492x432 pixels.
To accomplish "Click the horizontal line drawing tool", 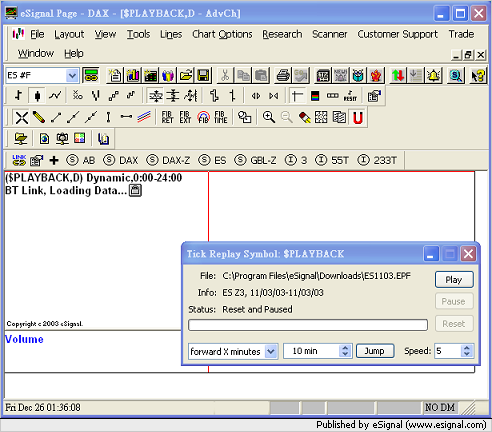I will coord(126,117).
